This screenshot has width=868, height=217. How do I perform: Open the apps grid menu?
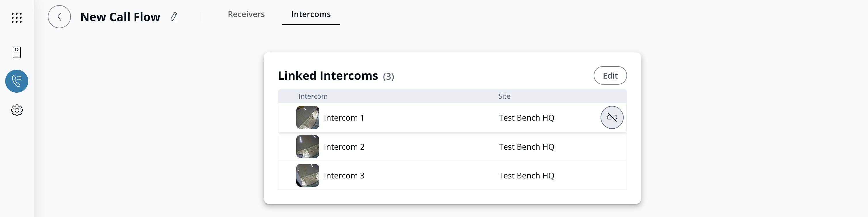coord(16,18)
